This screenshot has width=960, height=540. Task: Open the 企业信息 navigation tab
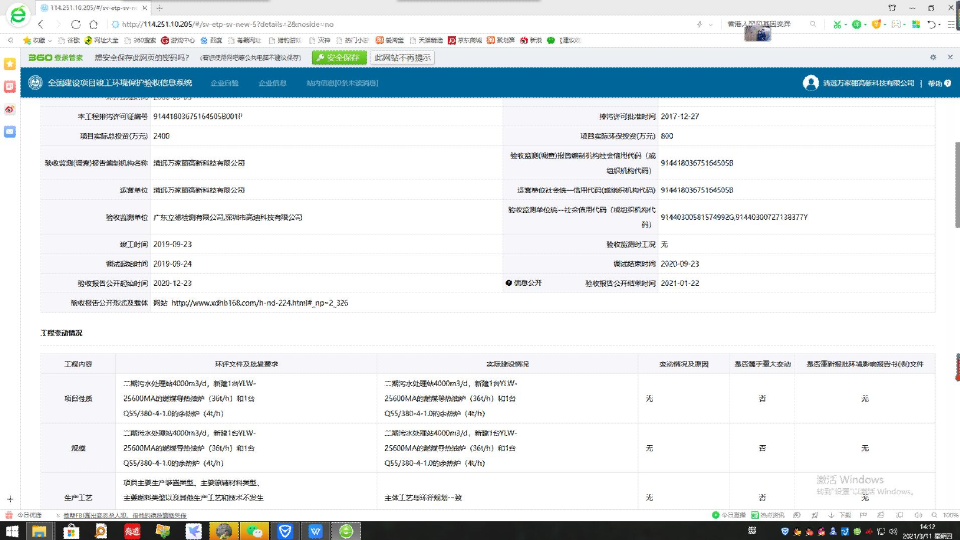[x=273, y=83]
